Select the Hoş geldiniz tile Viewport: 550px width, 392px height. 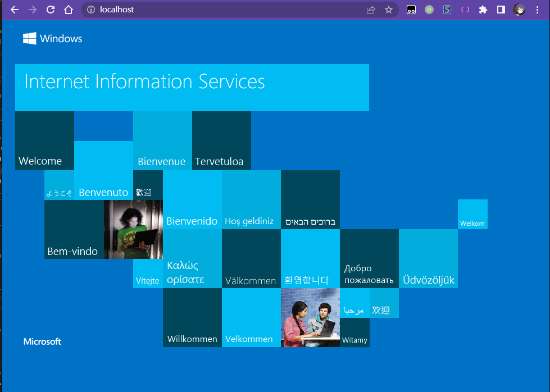click(252, 199)
